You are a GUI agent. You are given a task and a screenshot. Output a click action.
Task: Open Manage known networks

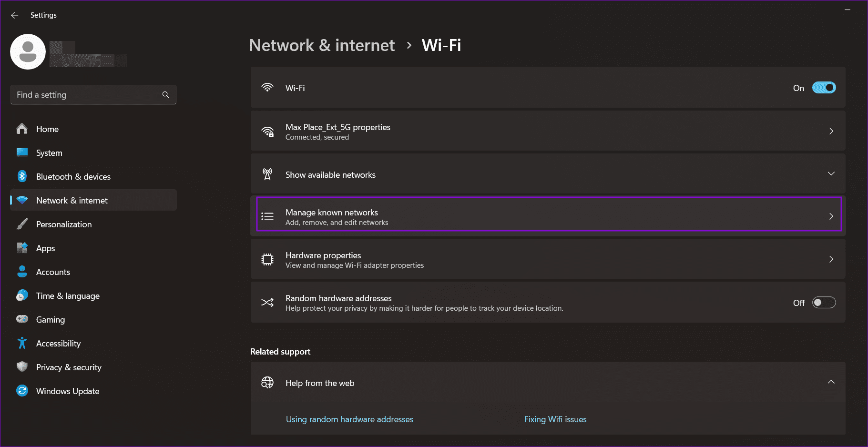(x=548, y=216)
